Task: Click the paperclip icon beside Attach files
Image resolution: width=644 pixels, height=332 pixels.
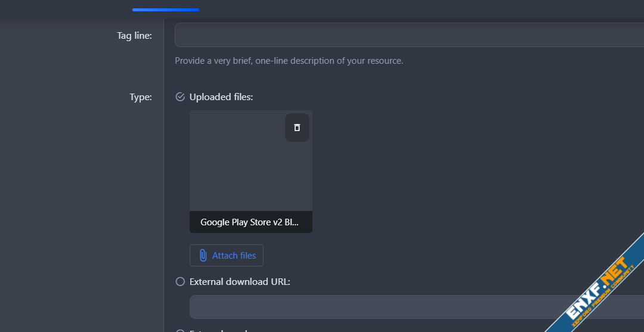Action: [x=203, y=255]
